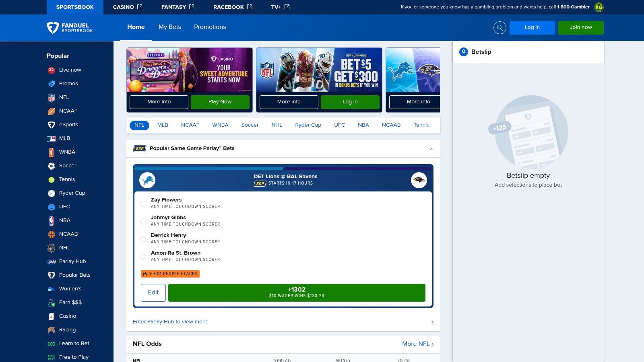644x362 pixels.
Task: Select the Live now sidebar icon
Action: tap(51, 70)
